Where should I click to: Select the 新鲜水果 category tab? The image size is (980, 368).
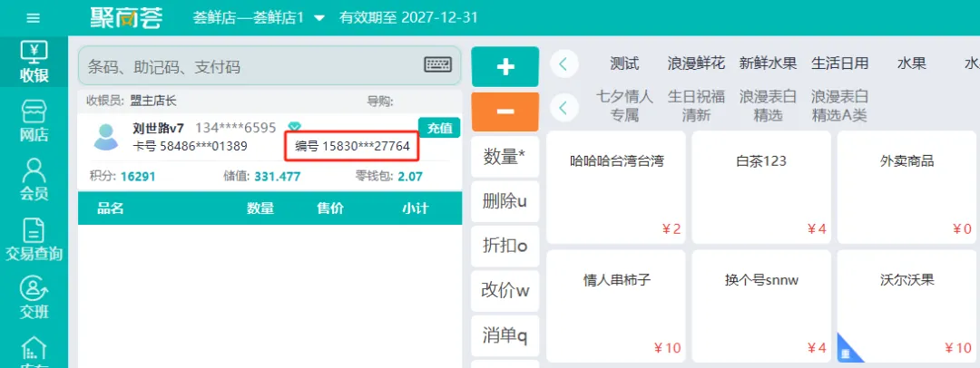769,63
